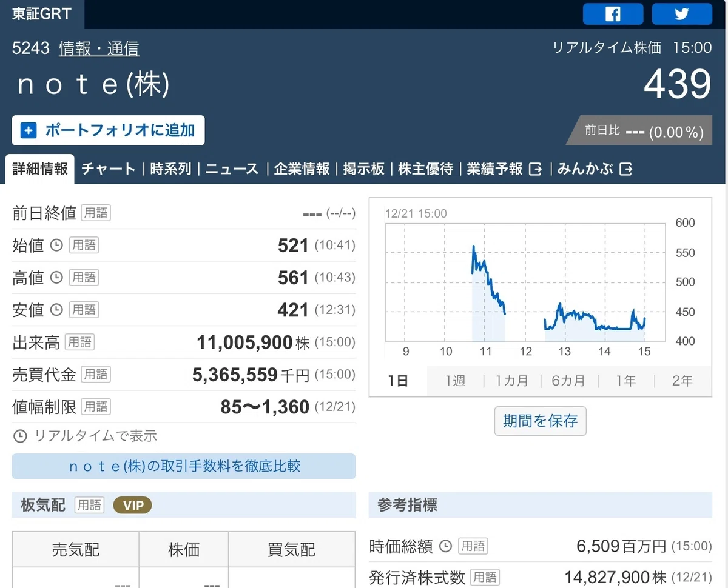Screen dimensions: 728x588
Task: Open the 掲示板 tab
Action: [x=363, y=169]
